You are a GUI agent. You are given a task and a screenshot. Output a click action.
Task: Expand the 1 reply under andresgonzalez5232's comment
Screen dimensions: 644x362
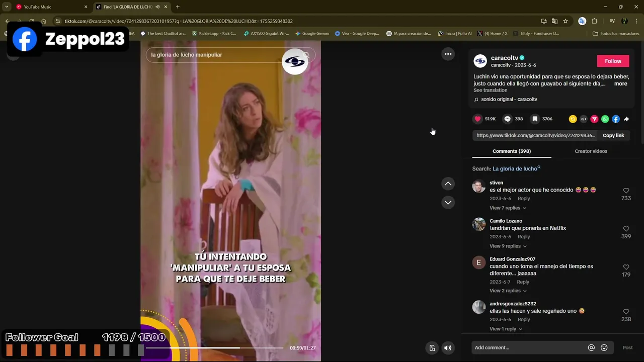click(x=506, y=329)
